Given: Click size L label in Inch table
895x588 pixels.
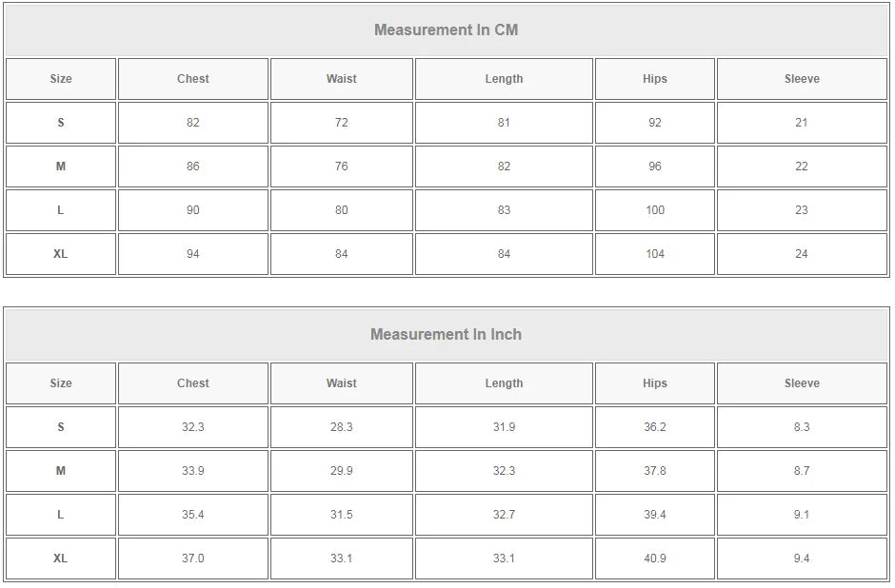Looking at the screenshot, I should pos(60,515).
